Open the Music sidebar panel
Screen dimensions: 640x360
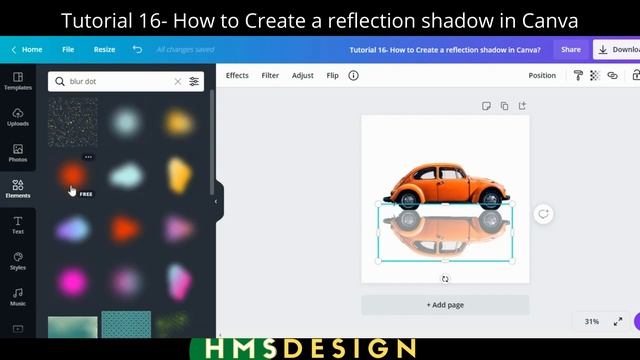[18, 296]
